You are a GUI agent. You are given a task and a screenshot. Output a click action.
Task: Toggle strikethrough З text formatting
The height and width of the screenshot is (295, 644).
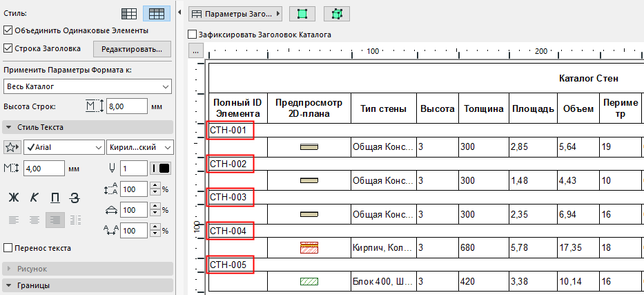75,198
